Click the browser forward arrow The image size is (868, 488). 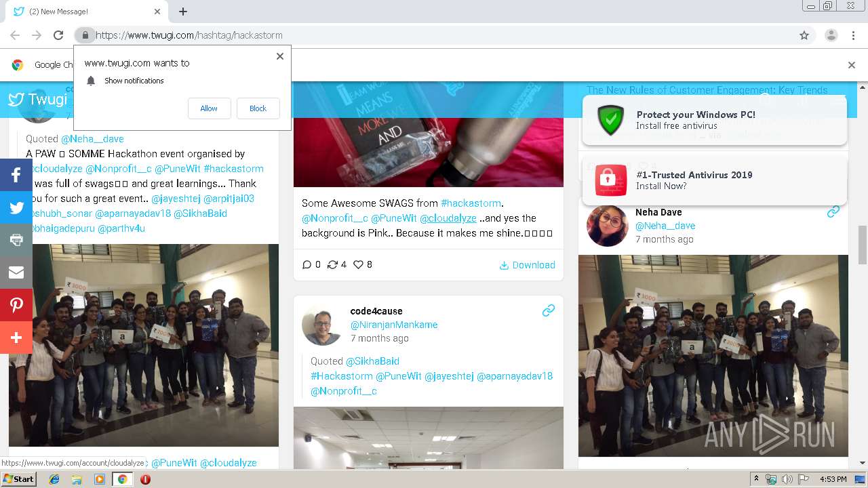point(37,35)
